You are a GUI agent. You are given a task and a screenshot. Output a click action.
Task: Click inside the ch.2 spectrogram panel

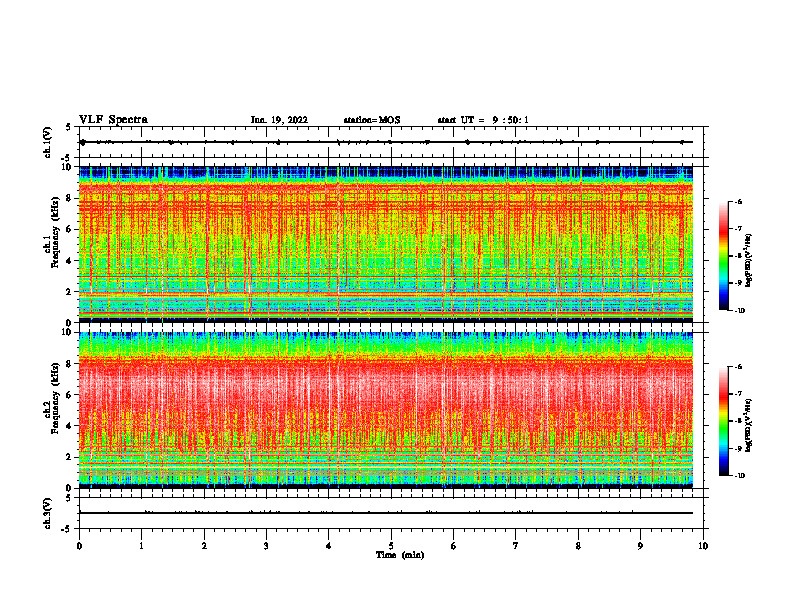point(386,410)
